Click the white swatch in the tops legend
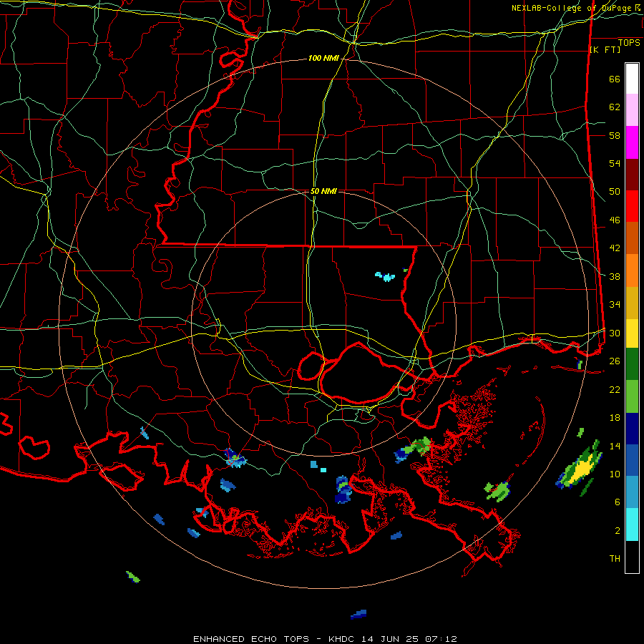Screen dimensions: 644x644 (632, 79)
